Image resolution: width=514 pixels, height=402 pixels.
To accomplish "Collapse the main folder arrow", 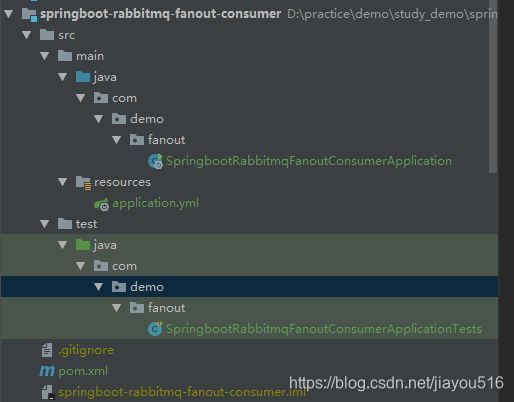I will click(x=45, y=56).
